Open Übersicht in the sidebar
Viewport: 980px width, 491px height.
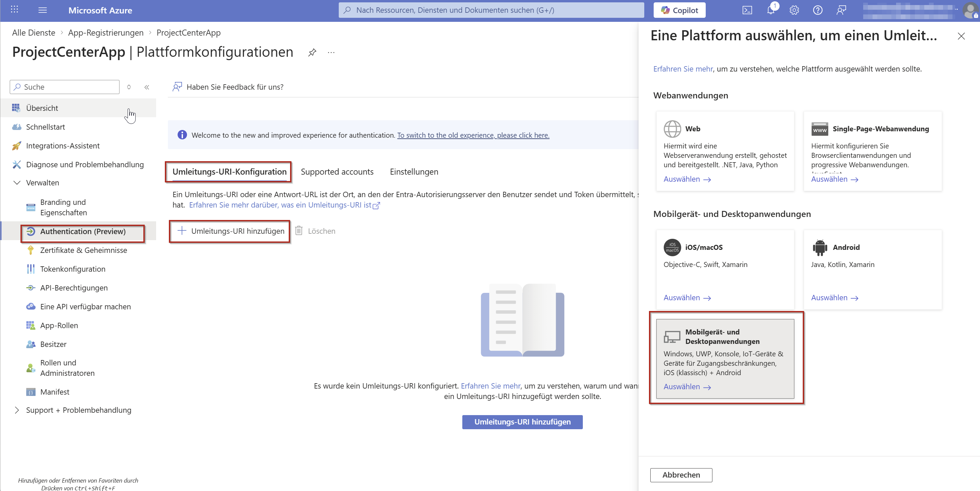click(78, 108)
